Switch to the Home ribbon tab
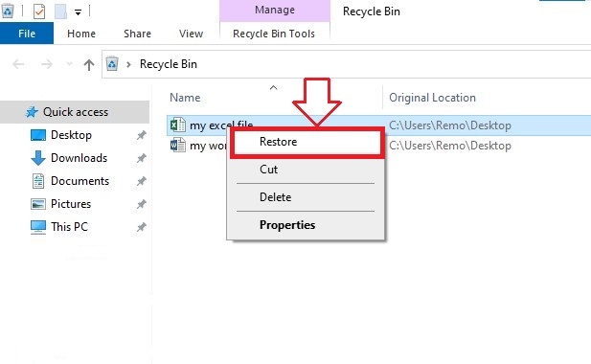This screenshot has height=364, width=591. 81,34
